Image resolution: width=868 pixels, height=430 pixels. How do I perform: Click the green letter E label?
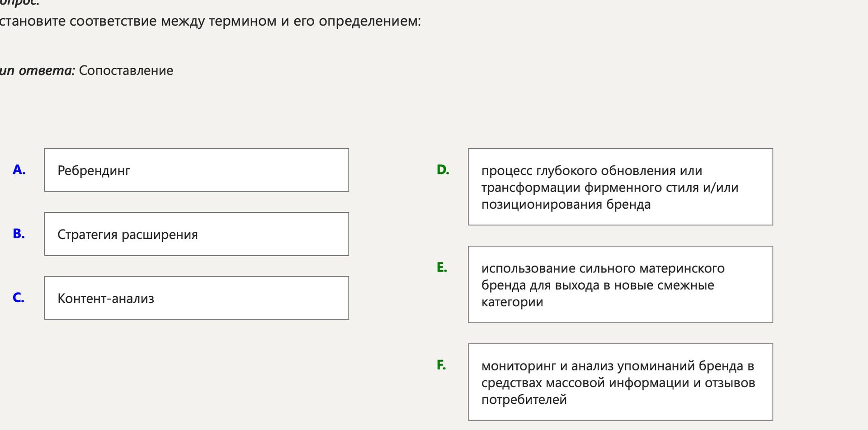click(442, 267)
